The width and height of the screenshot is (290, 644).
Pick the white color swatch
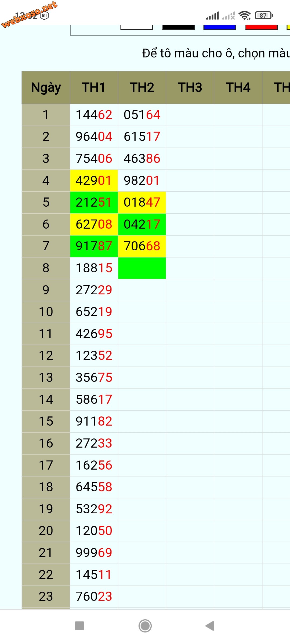point(137,27)
